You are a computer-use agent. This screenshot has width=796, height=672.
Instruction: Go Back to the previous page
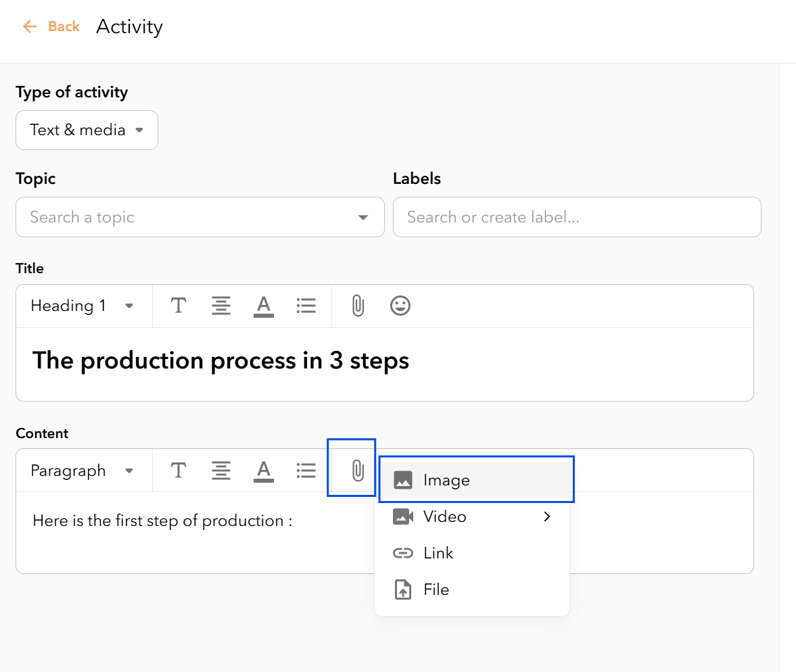(51, 26)
